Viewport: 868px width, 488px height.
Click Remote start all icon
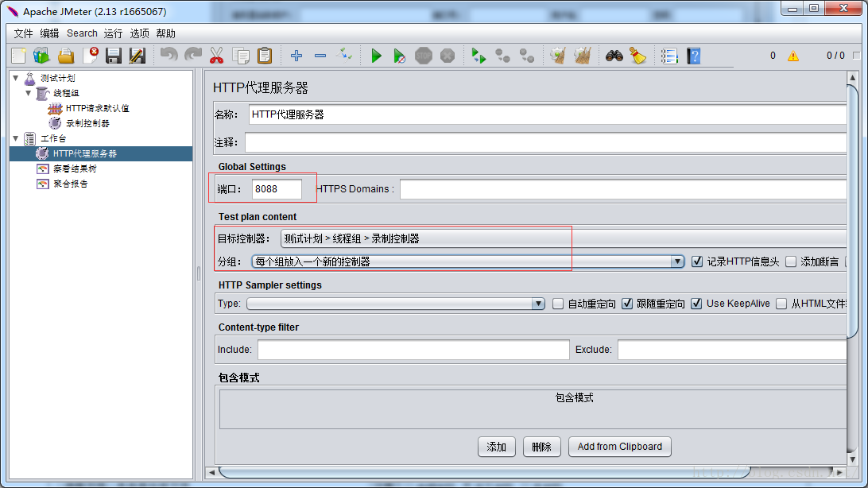coord(479,56)
